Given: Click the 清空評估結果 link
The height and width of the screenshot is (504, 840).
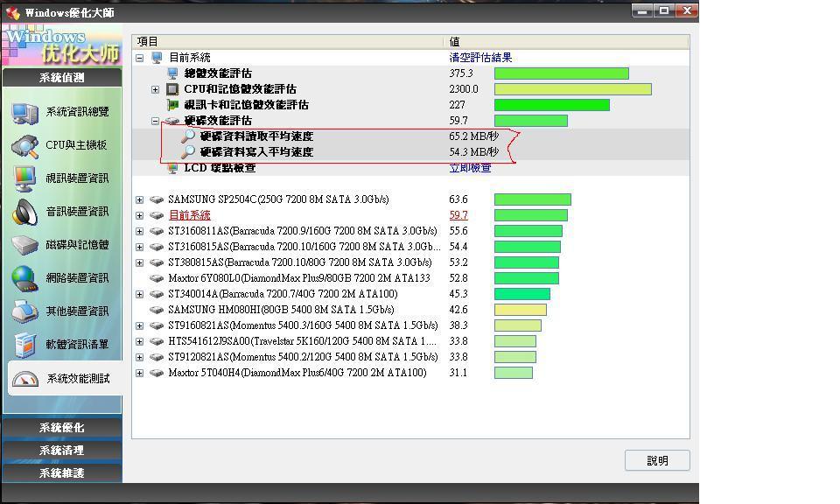Looking at the screenshot, I should 480,57.
